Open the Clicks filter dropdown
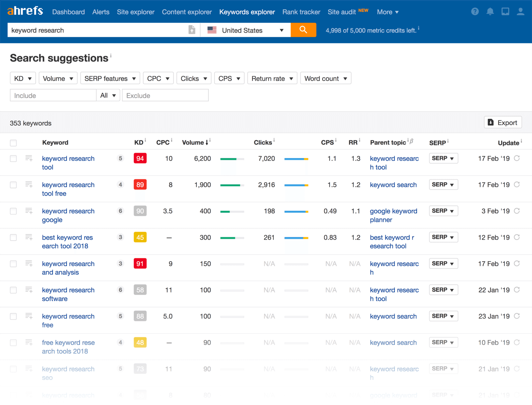This screenshot has height=405, width=532. [x=194, y=78]
